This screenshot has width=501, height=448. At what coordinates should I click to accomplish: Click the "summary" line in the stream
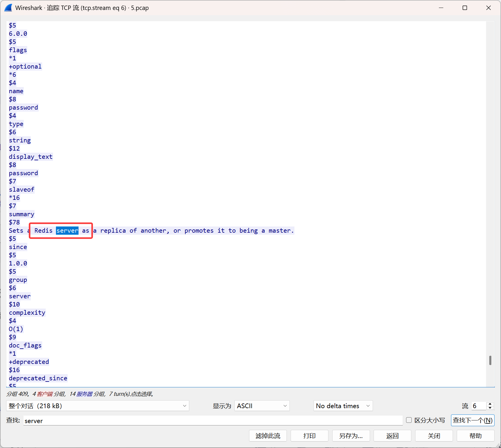point(22,214)
